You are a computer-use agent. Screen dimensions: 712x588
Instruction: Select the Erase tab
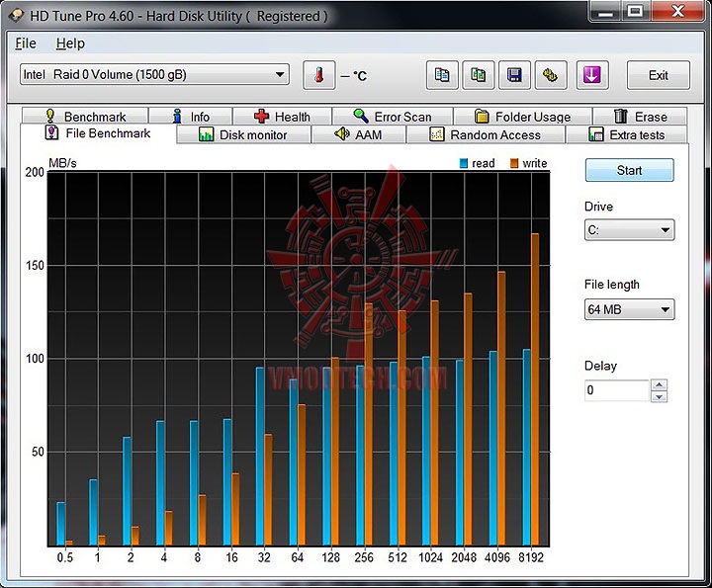[640, 117]
